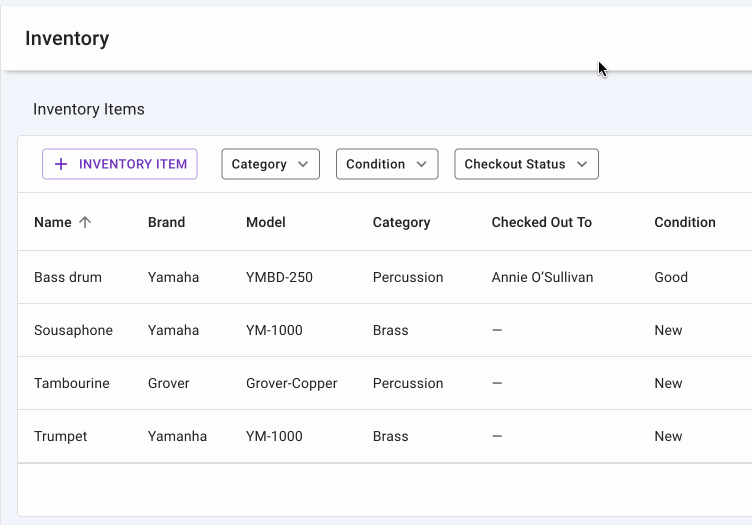Screen dimensions: 752x525
Task: Click the Category column header in table
Action: coord(401,222)
